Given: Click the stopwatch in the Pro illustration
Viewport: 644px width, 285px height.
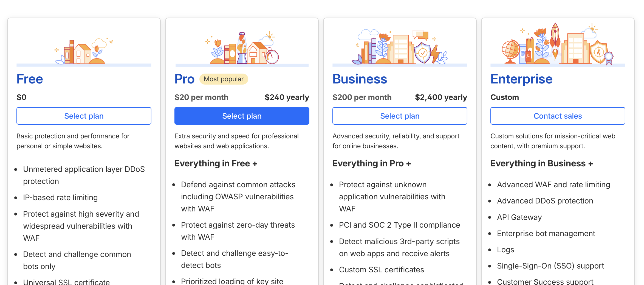Looking at the screenshot, I should [272, 56].
